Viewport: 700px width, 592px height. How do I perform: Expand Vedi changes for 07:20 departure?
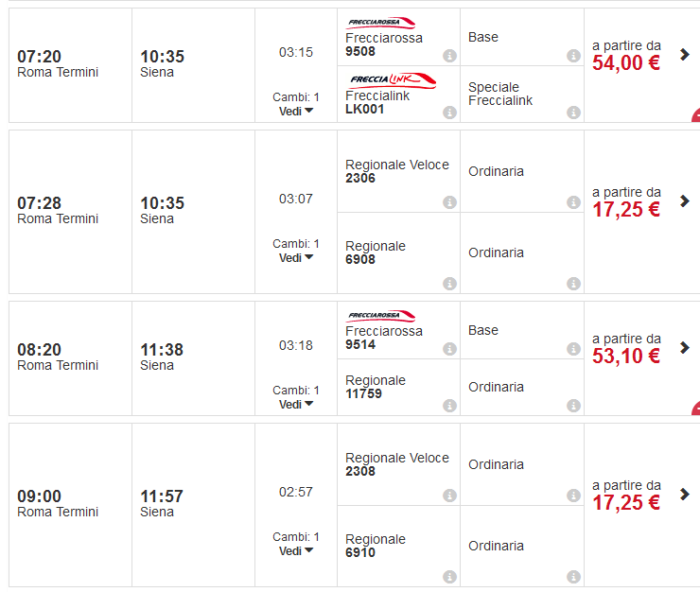point(296,111)
